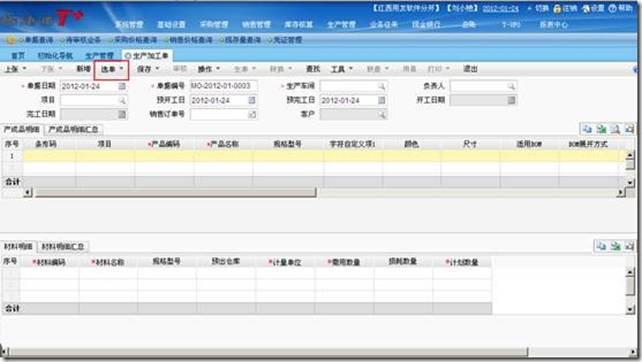Click lookup icon in 销售订单号 field
Image resolution: width=642 pixels, height=362 pixels.
252,115
